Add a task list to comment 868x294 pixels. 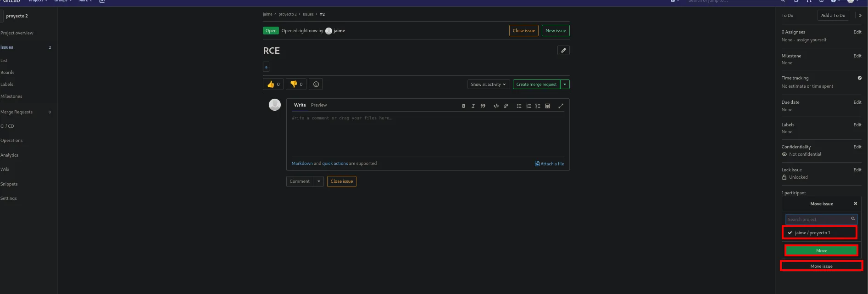pyautogui.click(x=538, y=106)
